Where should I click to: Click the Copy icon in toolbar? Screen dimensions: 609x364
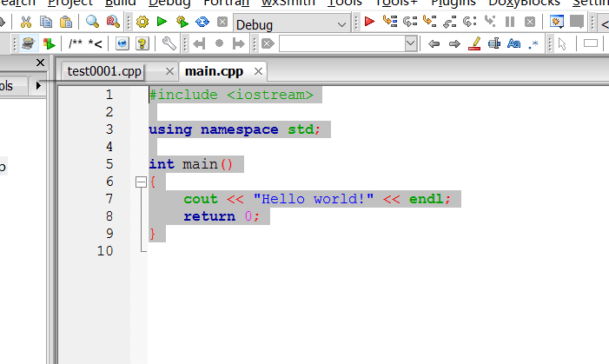pos(46,22)
